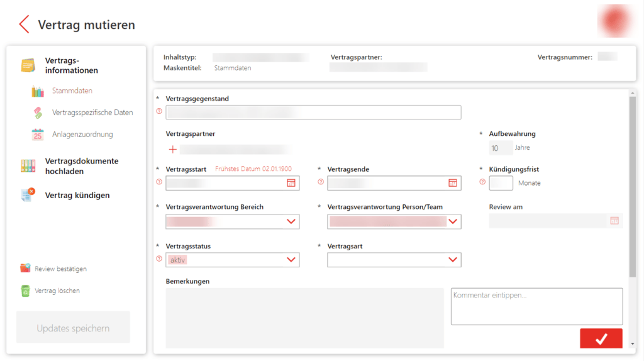Click the Vertrag kündigen document icon
This screenshot has height=361, width=644.
pos(28,195)
